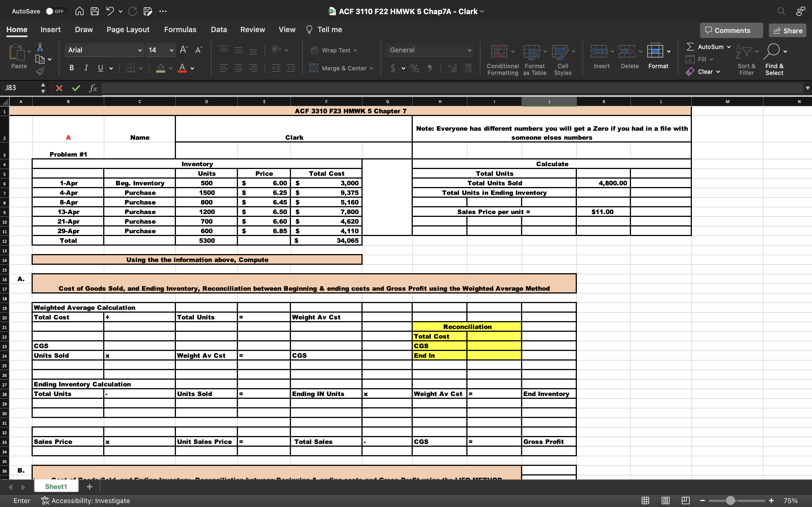The height and width of the screenshot is (507, 812).
Task: Click the Percent Style icon
Action: pos(415,68)
